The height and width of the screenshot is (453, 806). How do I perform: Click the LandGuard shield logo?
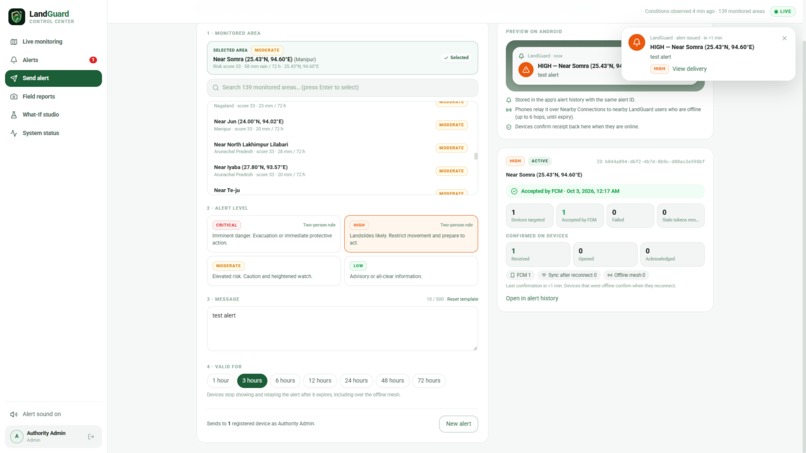[16, 16]
